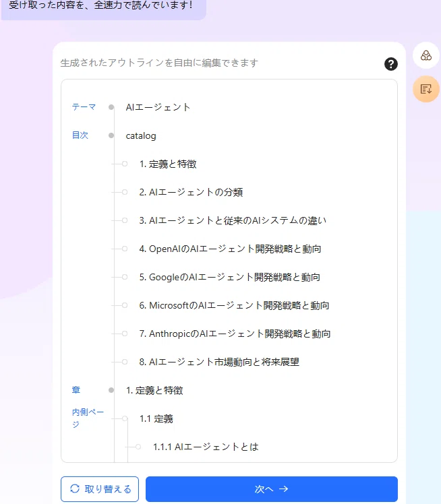Select chapter heading 1. 定義と特徴
441x504 pixels.
pyautogui.click(x=154, y=390)
